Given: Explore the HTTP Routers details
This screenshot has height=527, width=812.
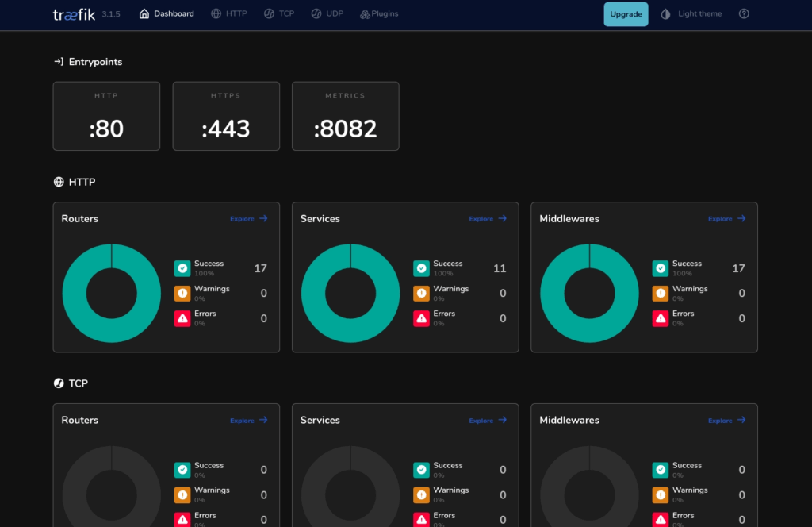Looking at the screenshot, I should click(x=249, y=219).
